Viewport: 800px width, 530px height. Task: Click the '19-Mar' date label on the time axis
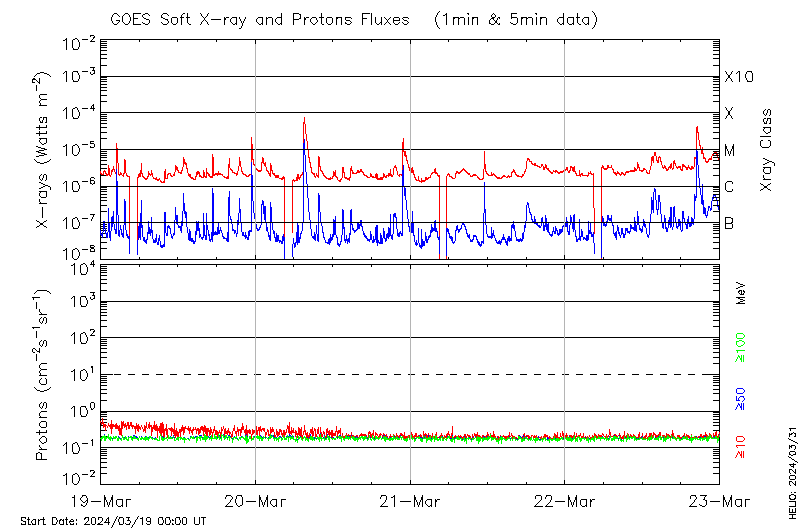pos(100,501)
